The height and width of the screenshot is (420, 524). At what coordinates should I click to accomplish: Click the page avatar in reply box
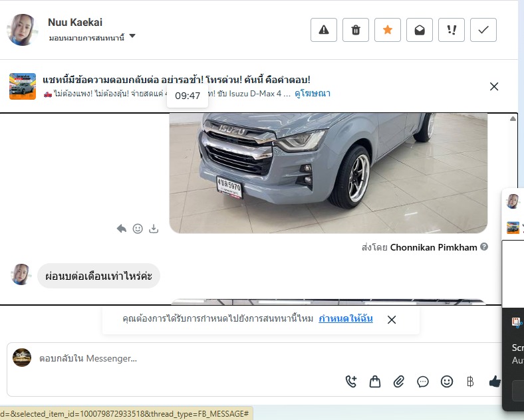pyautogui.click(x=22, y=358)
